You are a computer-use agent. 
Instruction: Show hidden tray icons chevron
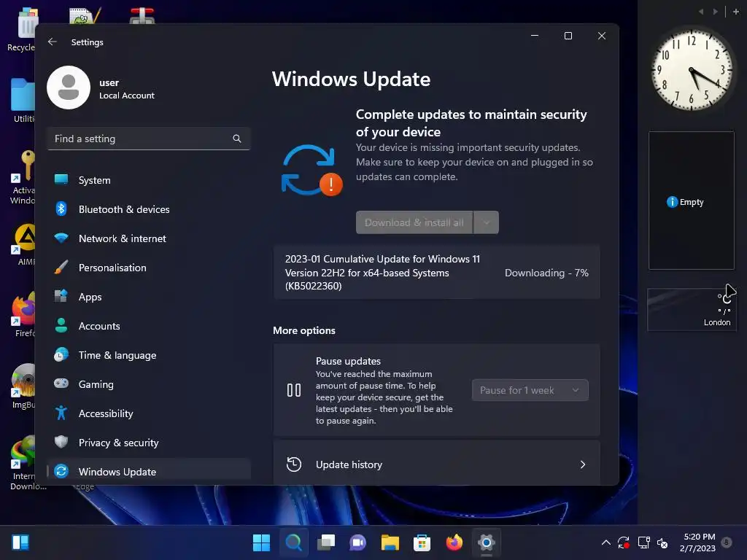point(606,542)
